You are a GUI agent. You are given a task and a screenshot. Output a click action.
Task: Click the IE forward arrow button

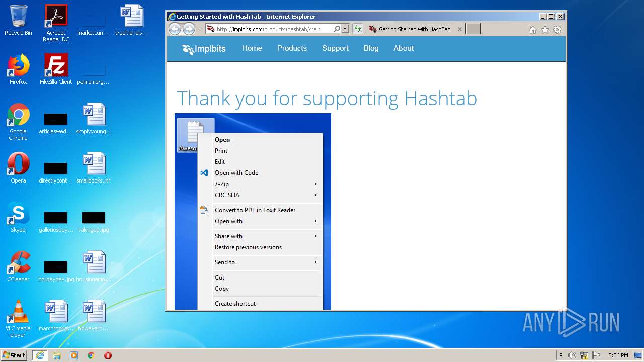(189, 29)
